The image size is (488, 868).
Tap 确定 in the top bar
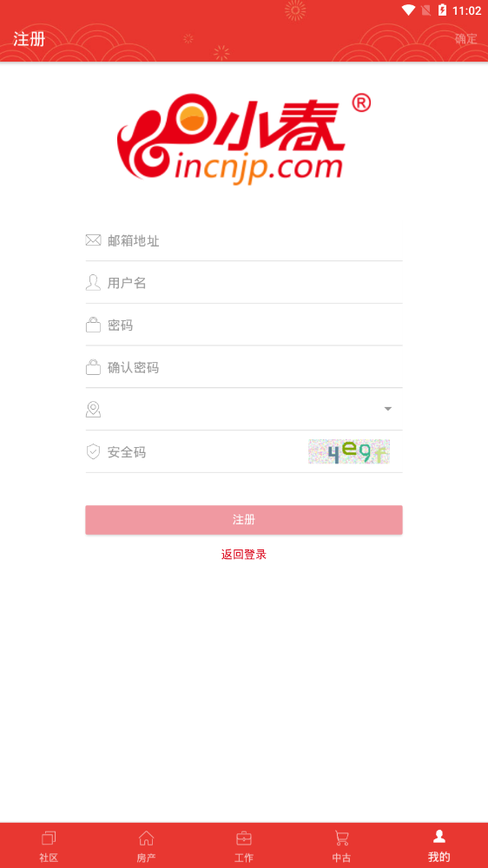click(x=465, y=39)
